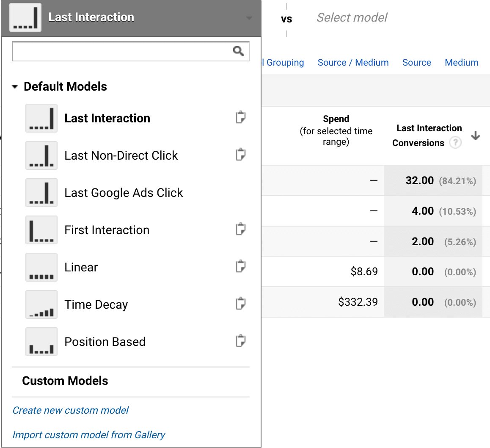Copy the Last Interaction model

(240, 117)
